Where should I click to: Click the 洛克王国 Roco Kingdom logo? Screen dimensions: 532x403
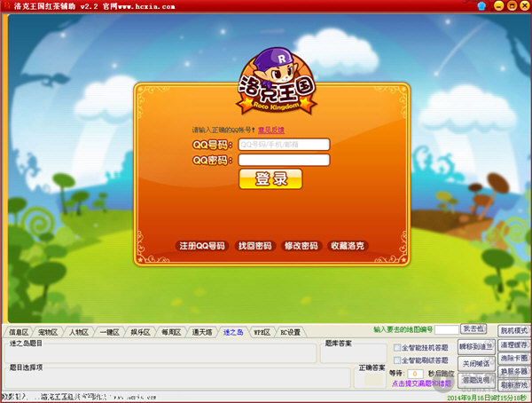coord(277,82)
